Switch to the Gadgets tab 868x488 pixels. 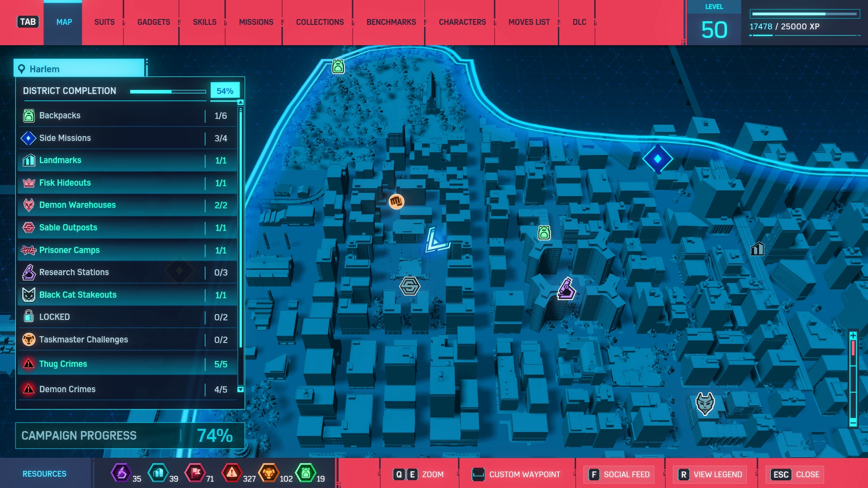[154, 22]
